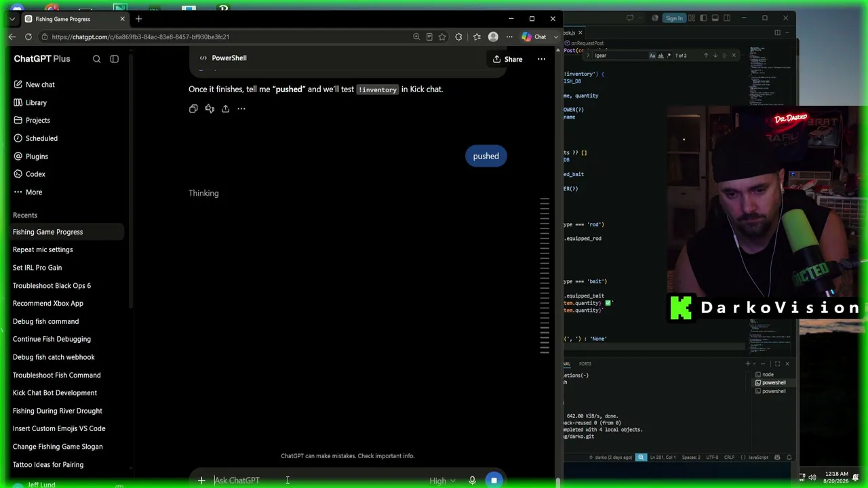This screenshot has width=868, height=488.
Task: Copy the ChatGPT response
Action: coord(193,108)
